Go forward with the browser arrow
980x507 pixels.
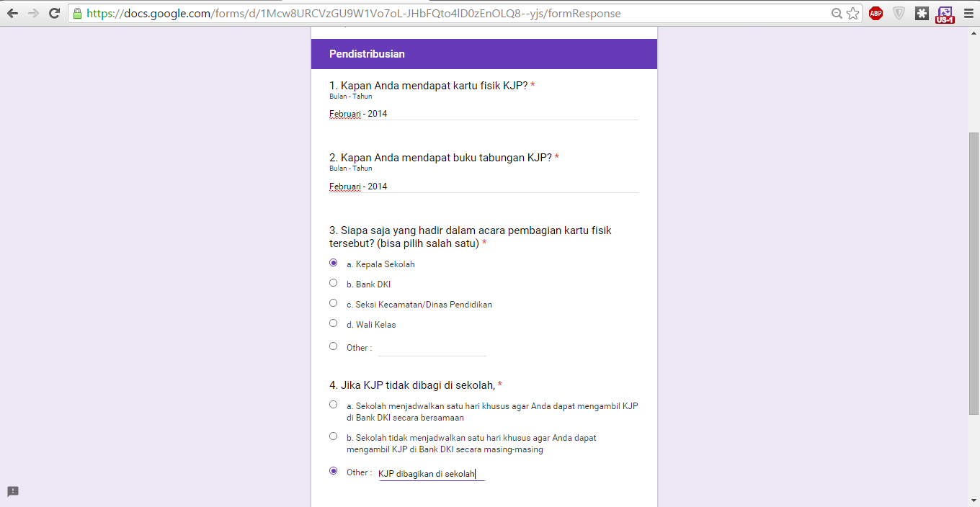[x=33, y=13]
